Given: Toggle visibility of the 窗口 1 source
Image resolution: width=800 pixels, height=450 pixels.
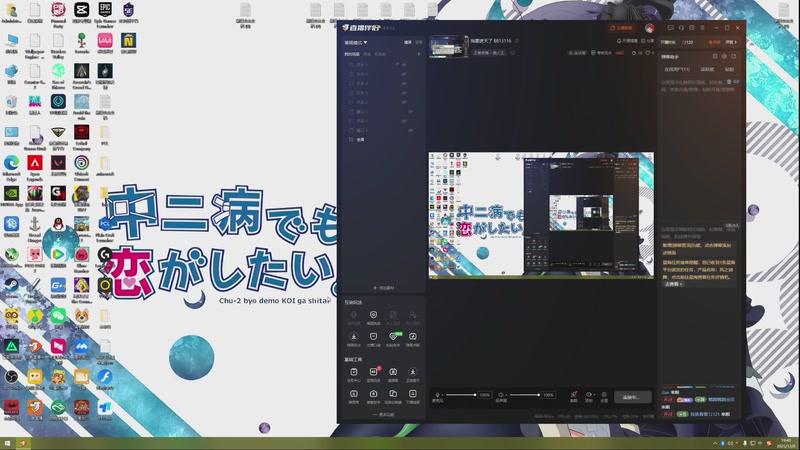Looking at the screenshot, I should [x=410, y=131].
